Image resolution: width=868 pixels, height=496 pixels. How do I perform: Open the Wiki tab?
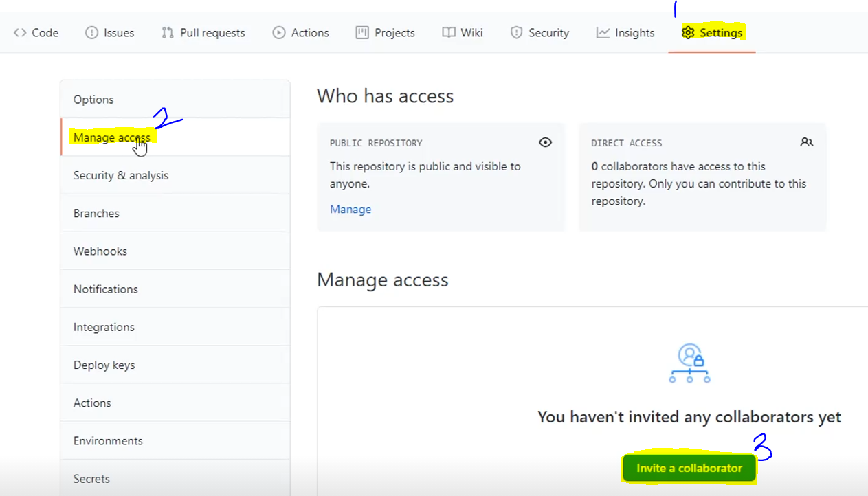tap(462, 32)
